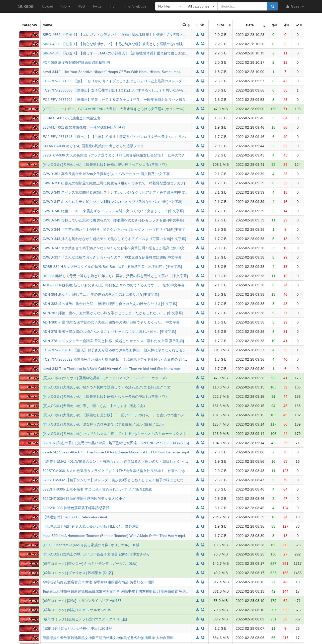Image resolution: width=322 pixels, height=644 pixels.
Task: Click the AV category badge on the FCP-050 row
Action: pyautogui.click(x=29, y=62)
